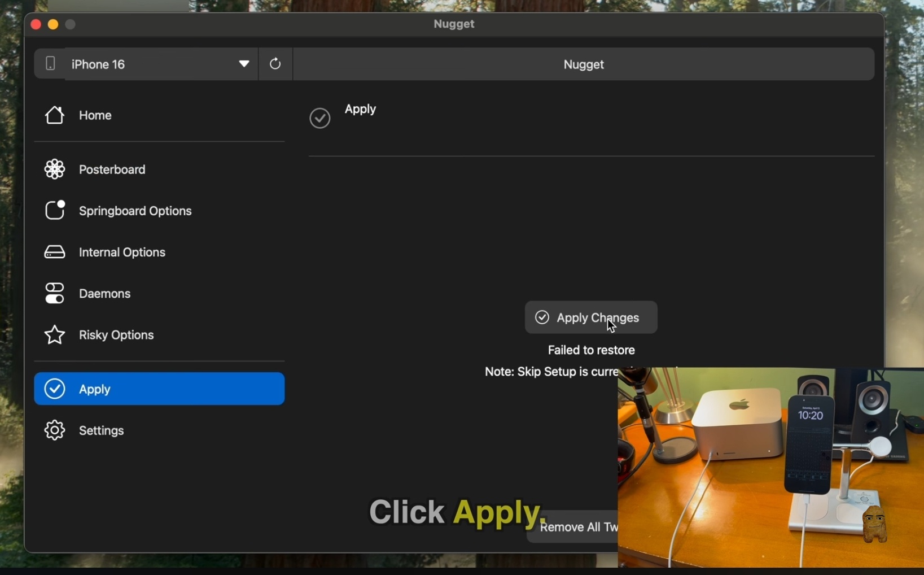924x575 pixels.
Task: Open the Posterboard section
Action: (159, 169)
